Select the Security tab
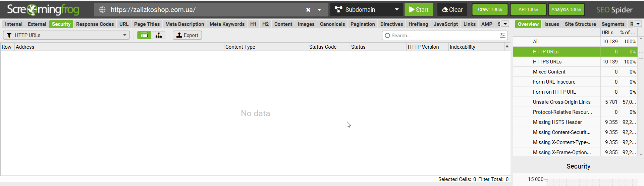The width and height of the screenshot is (644, 186). pyautogui.click(x=61, y=24)
